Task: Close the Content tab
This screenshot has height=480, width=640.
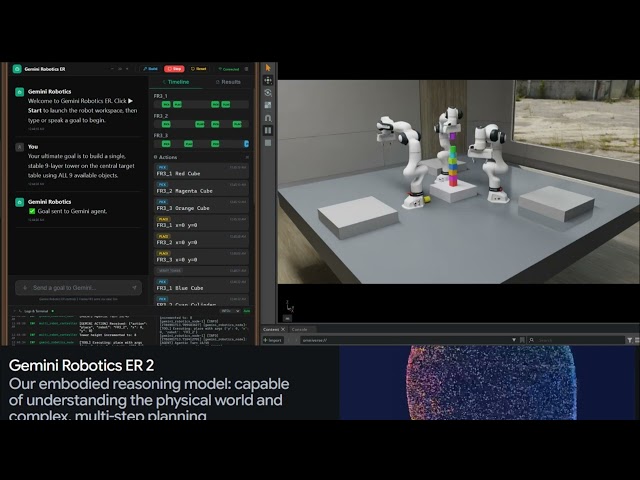Action: coord(283,329)
